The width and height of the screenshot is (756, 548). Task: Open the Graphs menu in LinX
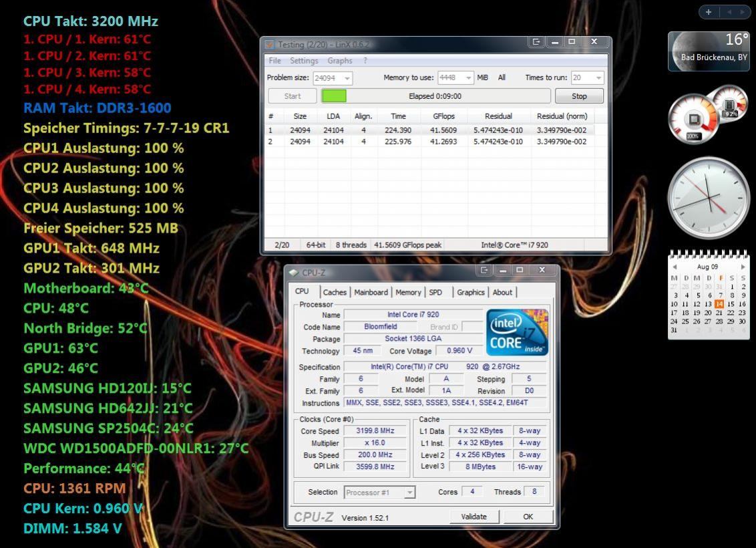(340, 61)
